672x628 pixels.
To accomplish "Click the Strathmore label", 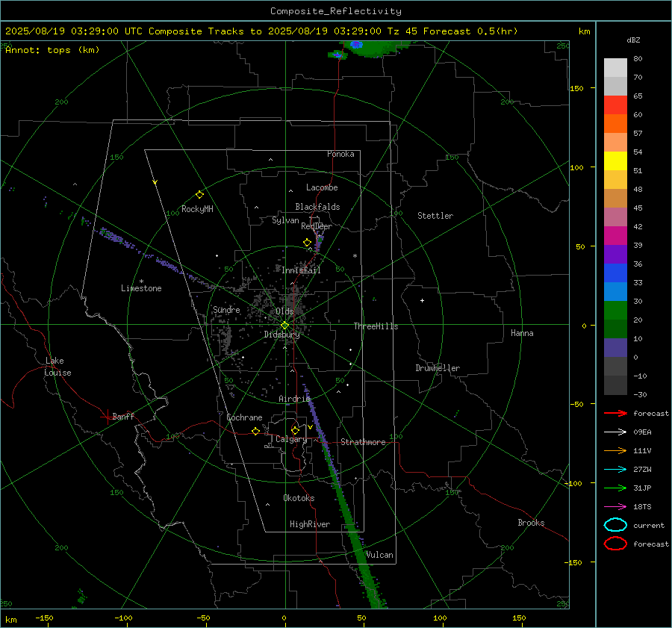I will pyautogui.click(x=363, y=442).
